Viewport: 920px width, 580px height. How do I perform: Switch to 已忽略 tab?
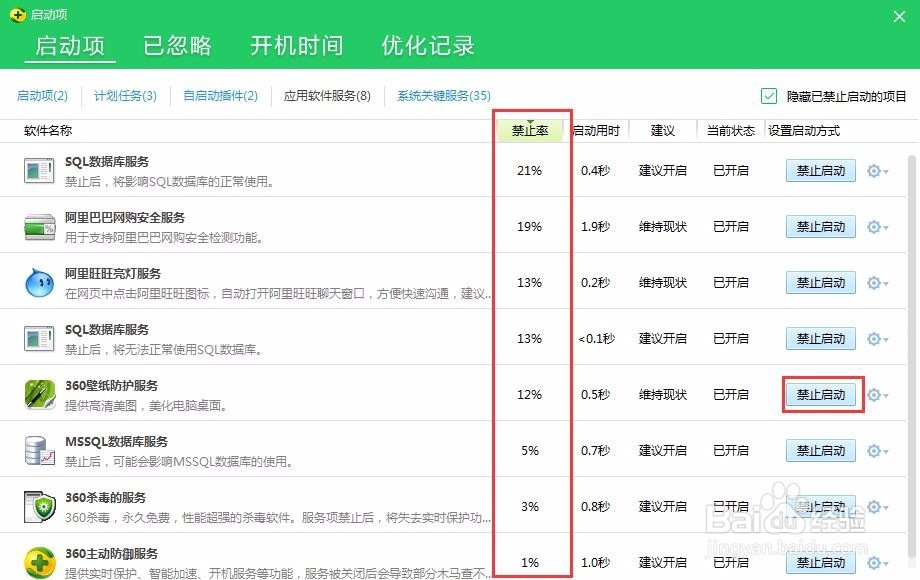tap(177, 46)
